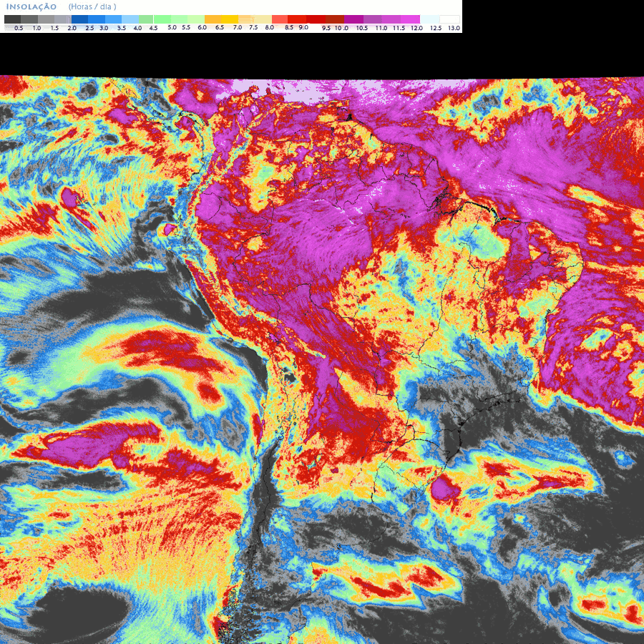This screenshot has height=644, width=644.
Task: Pick the blue 3.5 hours legend swatch
Action: [x=113, y=19]
